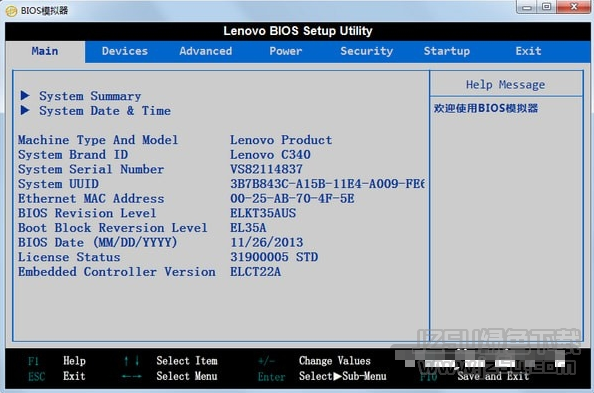Click the 31900005 STD value
The width and height of the screenshot is (594, 393).
pyautogui.click(x=274, y=257)
